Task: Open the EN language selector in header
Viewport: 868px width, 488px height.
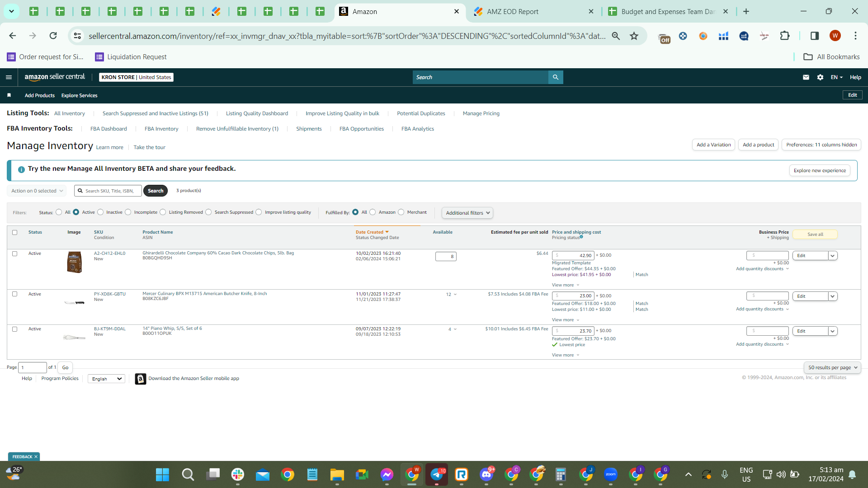Action: tap(836, 77)
